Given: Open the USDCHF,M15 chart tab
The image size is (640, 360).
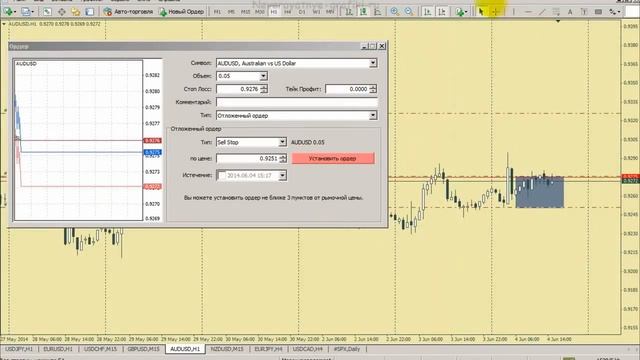Looking at the screenshot, I should 100,349.
